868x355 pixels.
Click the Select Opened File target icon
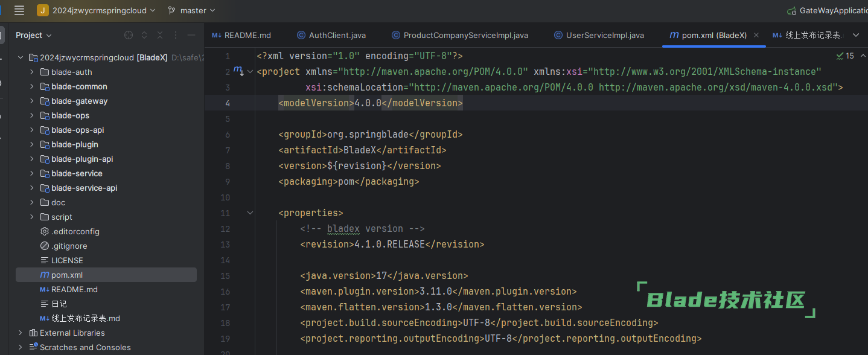tap(128, 35)
